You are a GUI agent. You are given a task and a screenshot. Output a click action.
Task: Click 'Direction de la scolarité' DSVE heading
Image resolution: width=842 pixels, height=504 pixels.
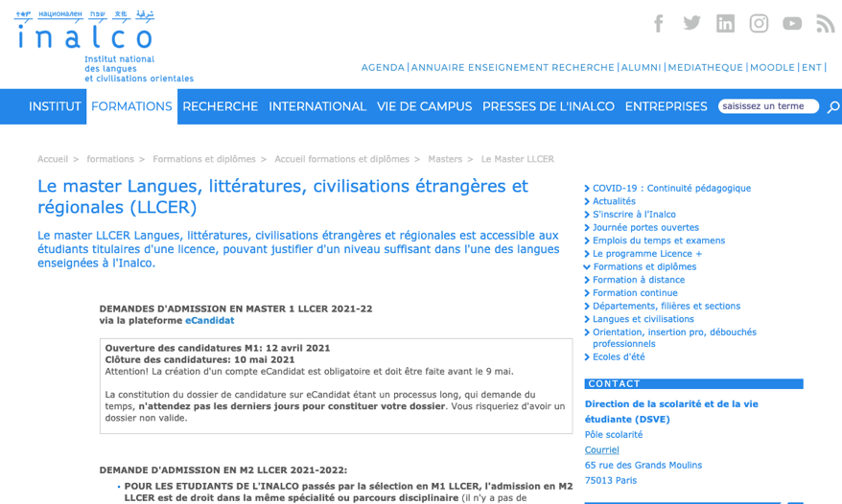click(671, 412)
